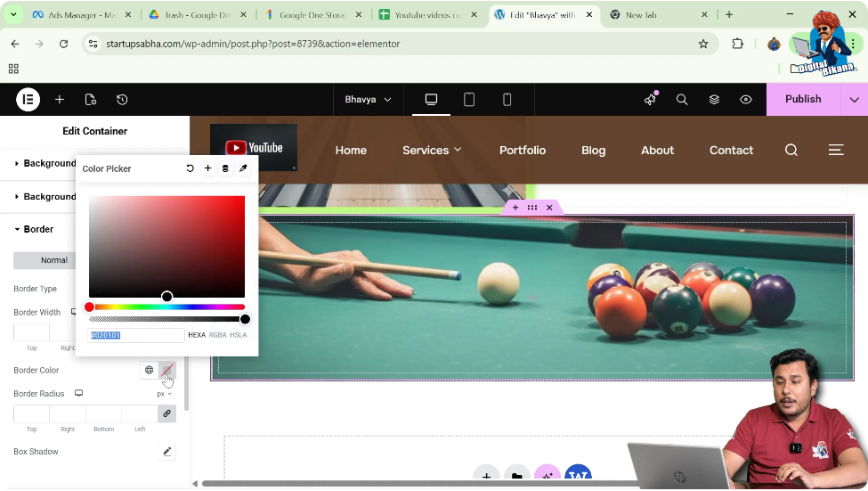Switch to the Google One Storage tab
The width and height of the screenshot is (868, 491).
point(312,15)
